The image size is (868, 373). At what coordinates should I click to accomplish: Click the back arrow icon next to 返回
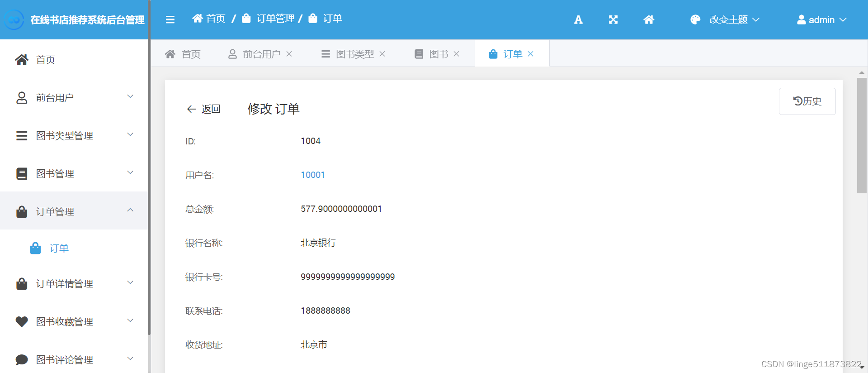[191, 109]
